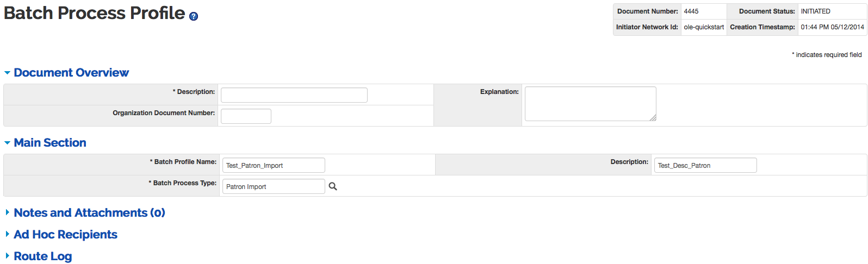The width and height of the screenshot is (868, 264).
Task: Open Notes and Attachments (0) heading
Action: tap(89, 212)
